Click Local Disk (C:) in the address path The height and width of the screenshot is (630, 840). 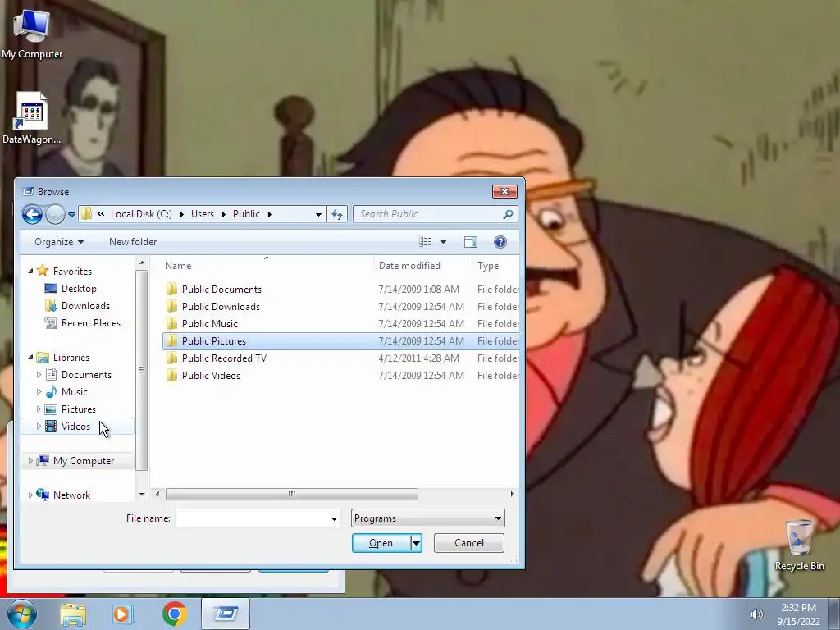pyautogui.click(x=141, y=214)
